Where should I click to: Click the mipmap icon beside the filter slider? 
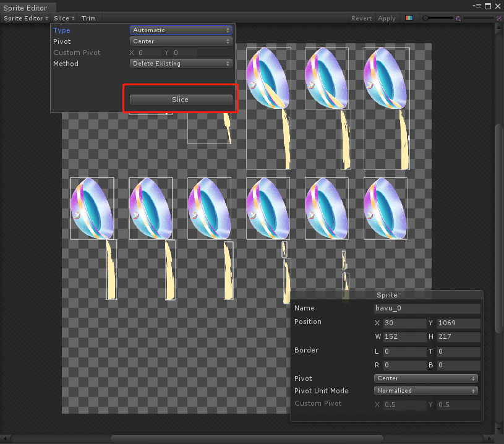point(459,18)
